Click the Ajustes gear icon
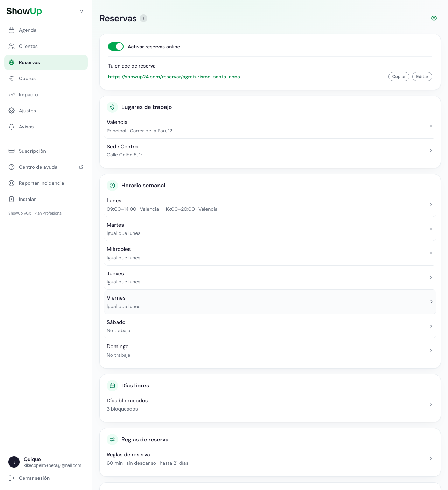 pos(12,111)
